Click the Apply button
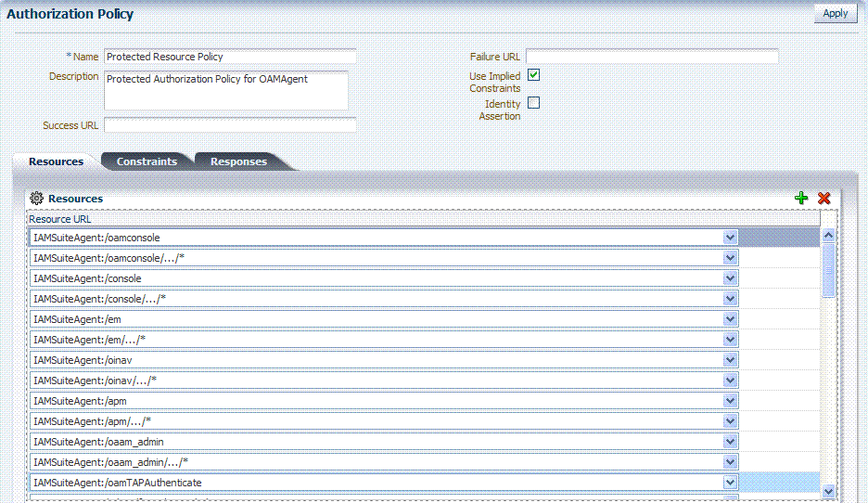Viewport: 868px width, 503px height. [836, 13]
